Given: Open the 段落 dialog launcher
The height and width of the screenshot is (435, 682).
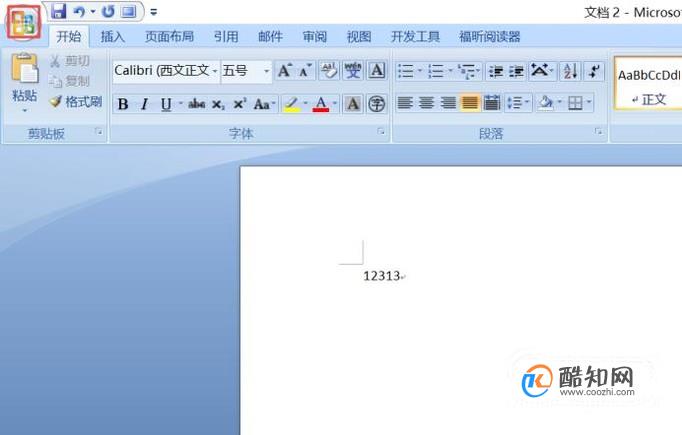Looking at the screenshot, I should [598, 131].
